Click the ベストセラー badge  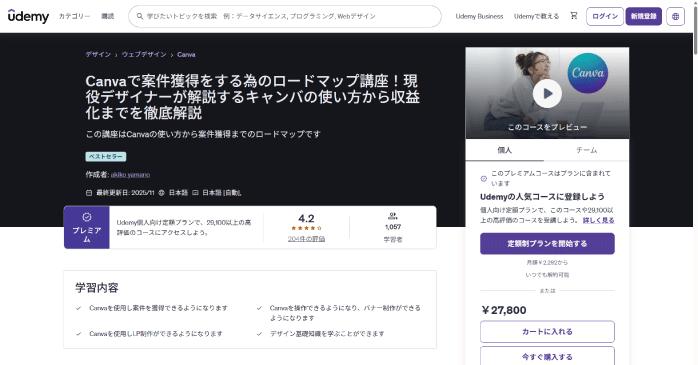[x=106, y=157]
